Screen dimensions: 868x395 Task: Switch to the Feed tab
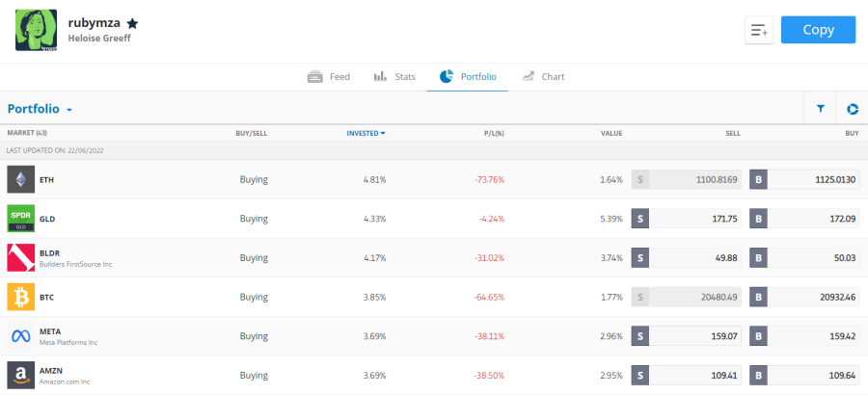tap(329, 77)
